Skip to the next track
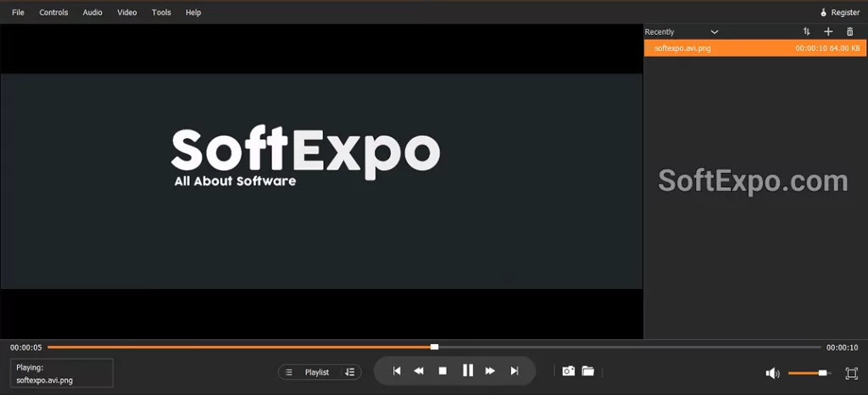The height and width of the screenshot is (395, 868). tap(514, 371)
